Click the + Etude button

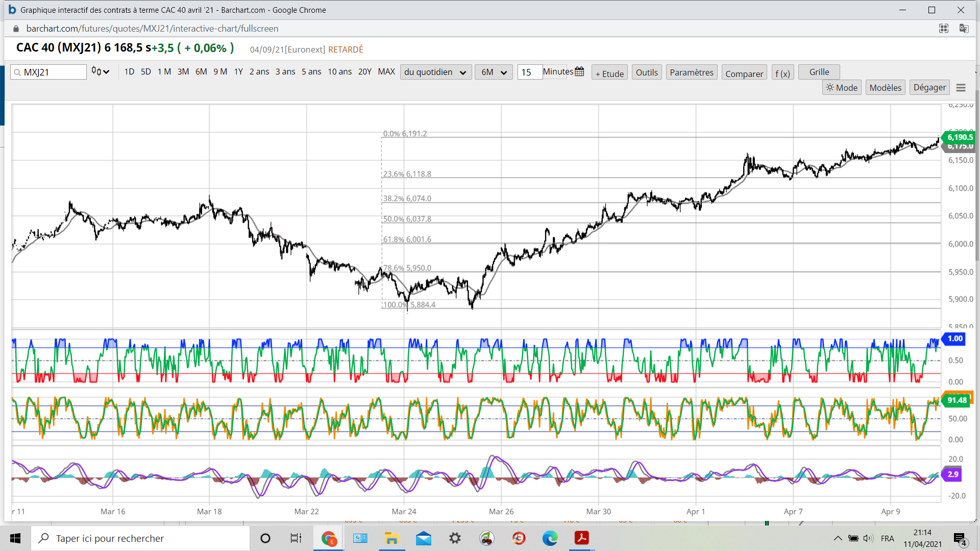[609, 73]
